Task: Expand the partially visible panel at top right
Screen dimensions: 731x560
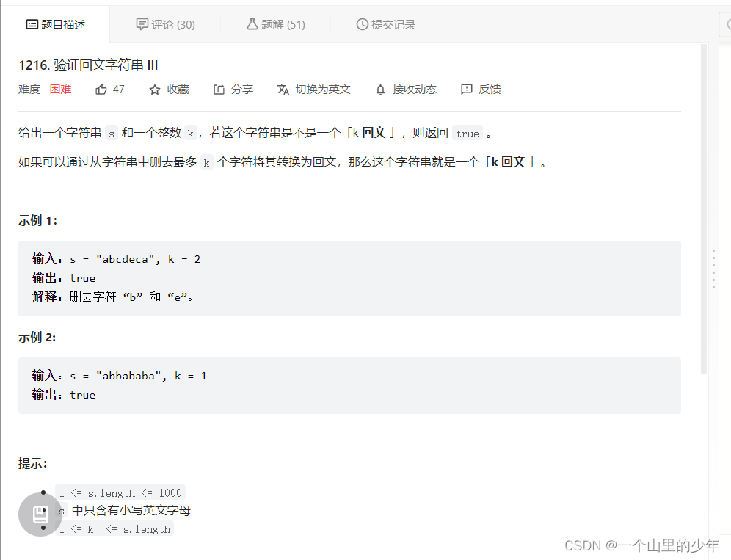Action: click(725, 23)
